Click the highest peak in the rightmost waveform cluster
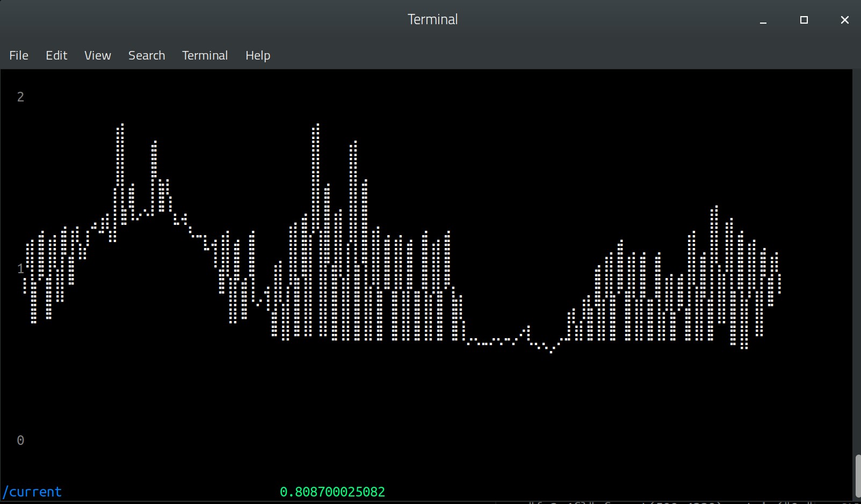861x504 pixels. (715, 207)
